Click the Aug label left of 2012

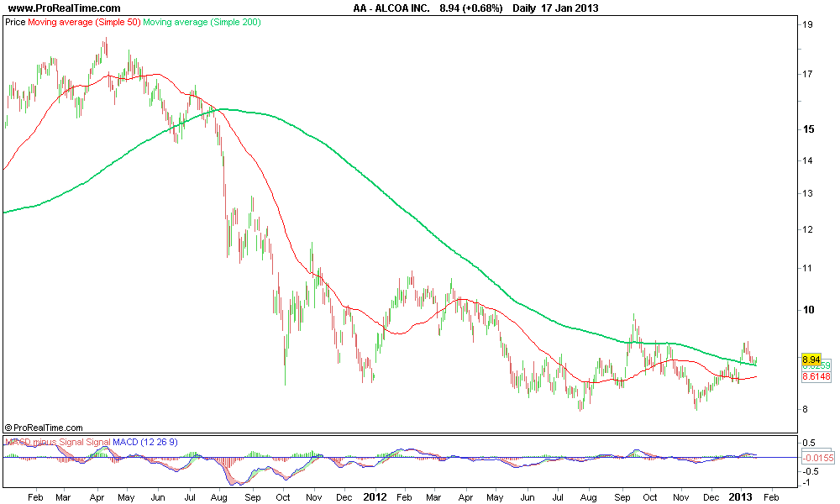[219, 497]
